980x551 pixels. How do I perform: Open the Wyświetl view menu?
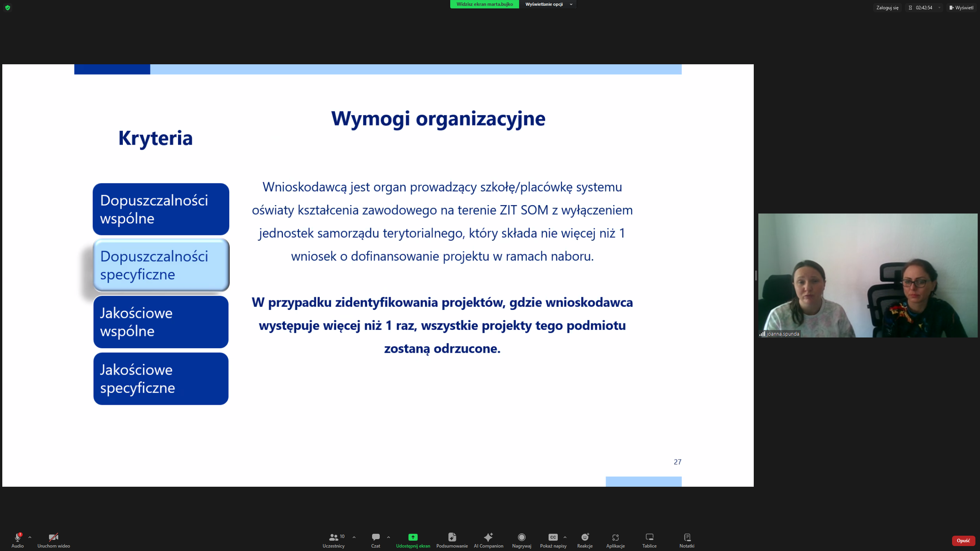click(961, 8)
